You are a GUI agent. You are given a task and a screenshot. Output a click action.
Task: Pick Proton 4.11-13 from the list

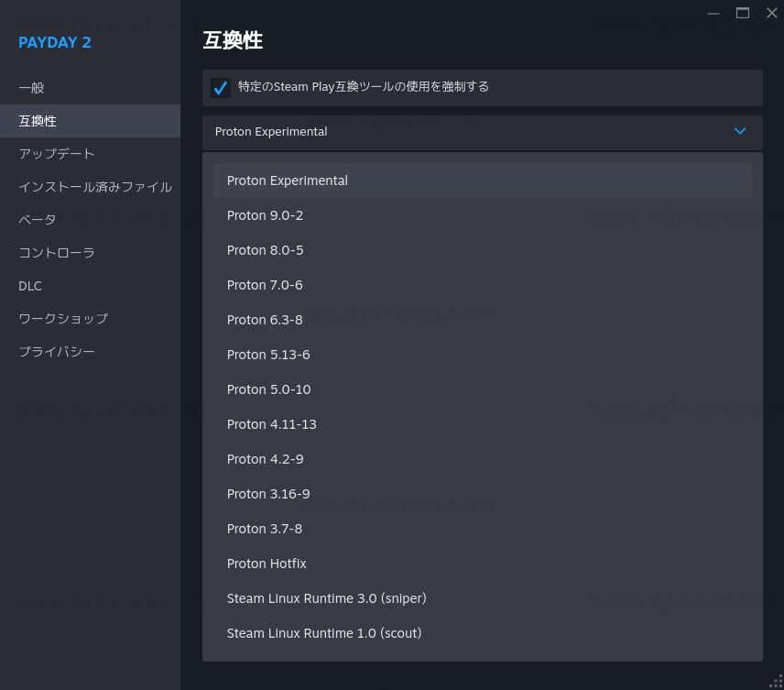482,424
